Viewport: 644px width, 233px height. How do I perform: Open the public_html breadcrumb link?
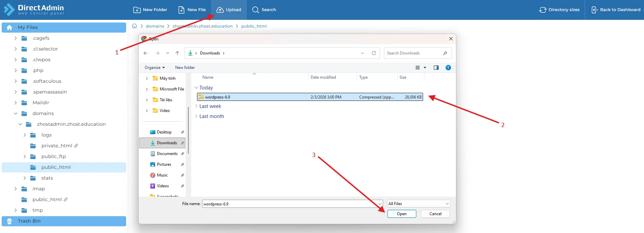click(254, 26)
